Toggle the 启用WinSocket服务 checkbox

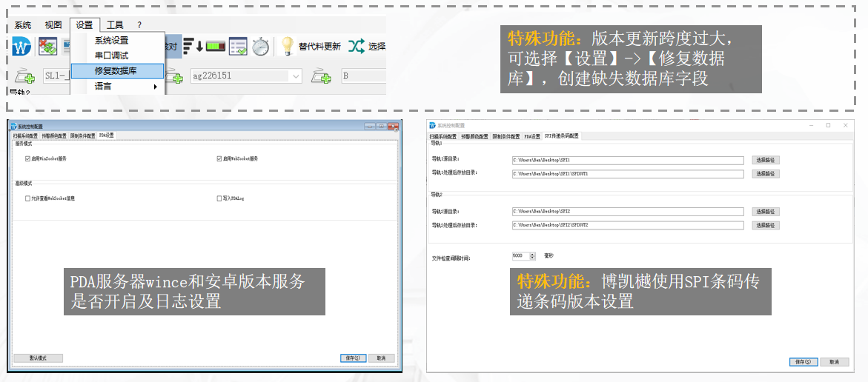(x=27, y=158)
